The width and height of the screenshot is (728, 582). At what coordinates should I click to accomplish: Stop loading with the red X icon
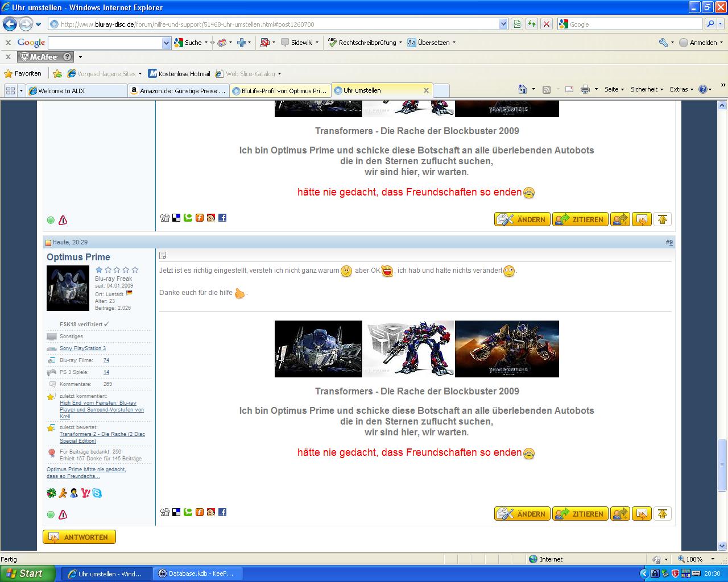coord(546,24)
